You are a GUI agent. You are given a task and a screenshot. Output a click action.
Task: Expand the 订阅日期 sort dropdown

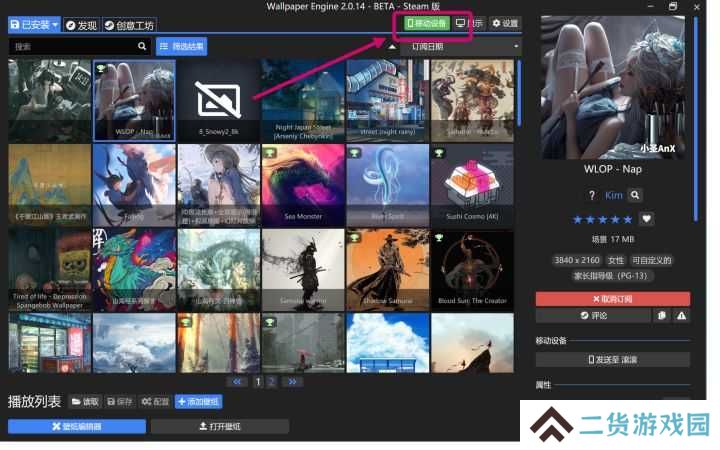[x=461, y=47]
